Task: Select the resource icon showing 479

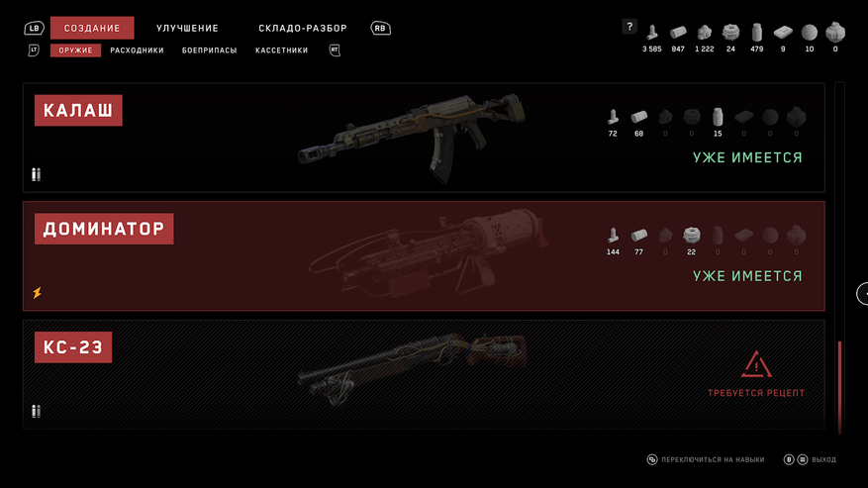Action: click(x=756, y=33)
